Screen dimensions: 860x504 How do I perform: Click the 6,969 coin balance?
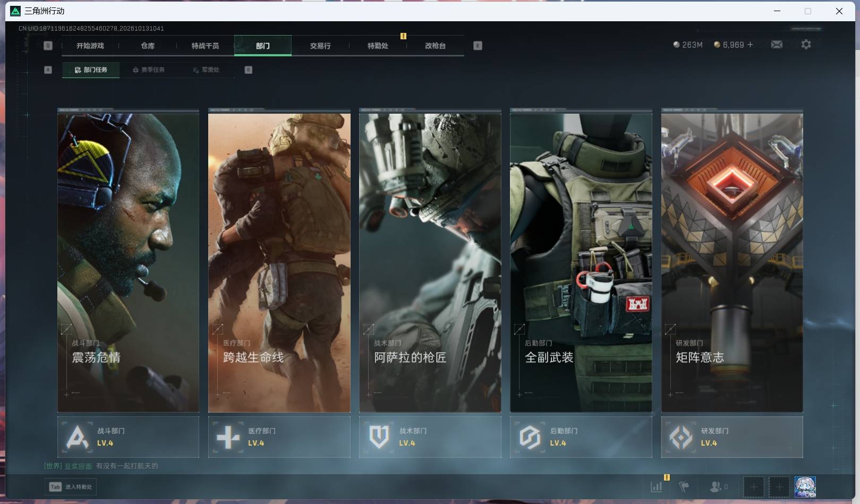point(729,45)
